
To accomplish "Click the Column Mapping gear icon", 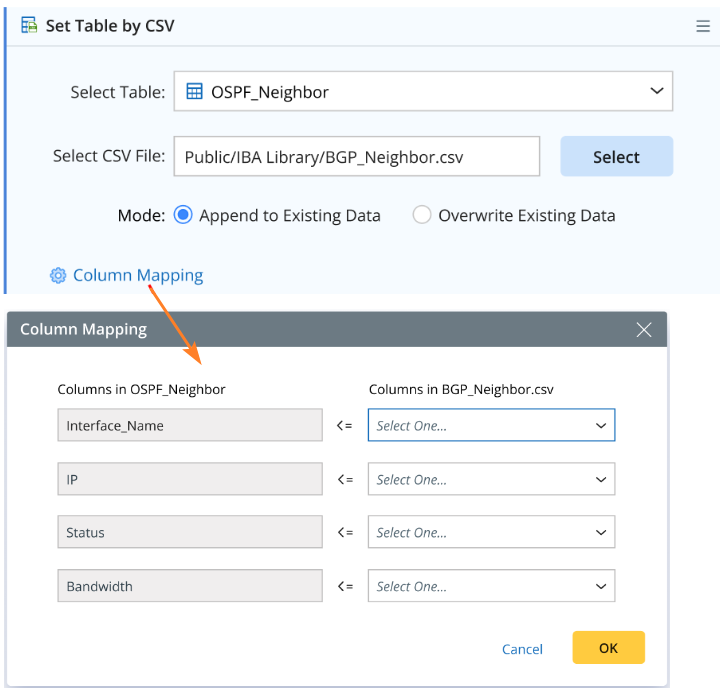I will coord(58,275).
